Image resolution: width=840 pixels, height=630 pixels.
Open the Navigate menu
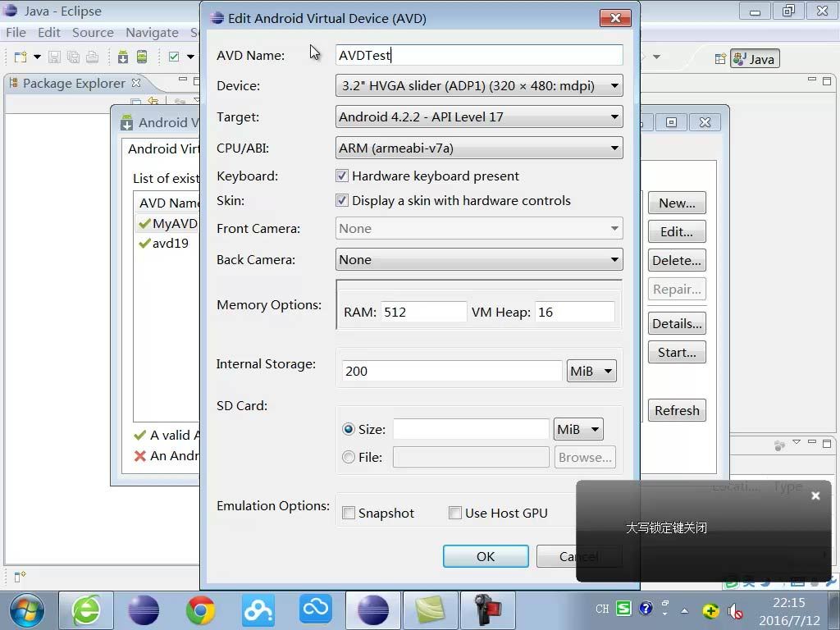[152, 33]
